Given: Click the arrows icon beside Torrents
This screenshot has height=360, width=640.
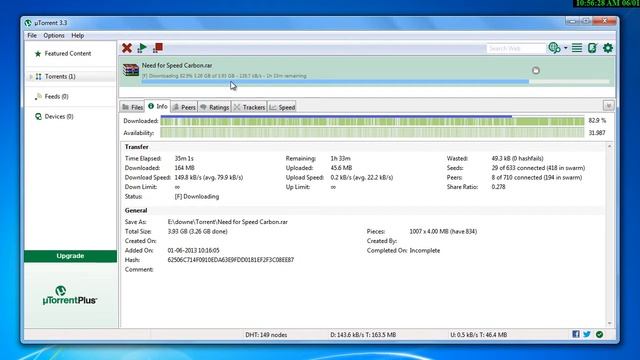Looking at the screenshot, I should pos(38,76).
